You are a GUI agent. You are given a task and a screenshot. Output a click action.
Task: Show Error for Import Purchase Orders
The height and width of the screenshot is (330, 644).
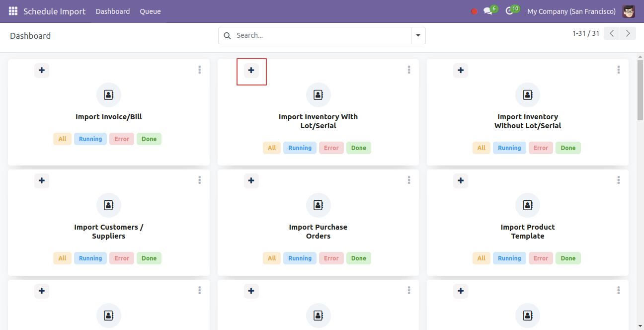tap(331, 258)
